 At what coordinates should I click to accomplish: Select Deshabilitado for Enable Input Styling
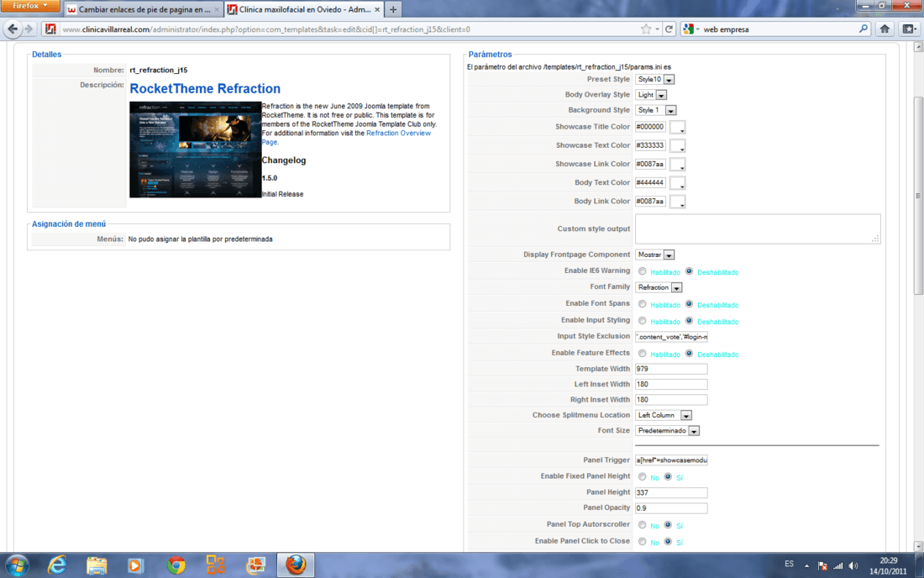tap(689, 321)
